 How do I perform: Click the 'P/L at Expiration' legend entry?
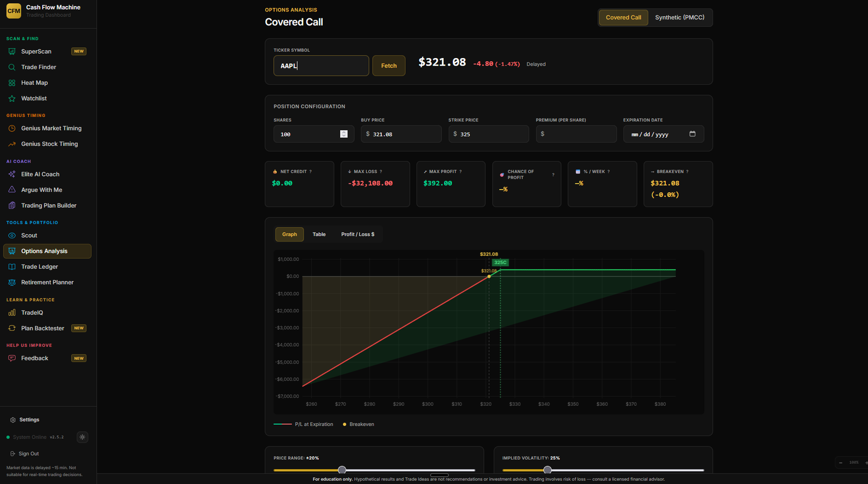[304, 424]
